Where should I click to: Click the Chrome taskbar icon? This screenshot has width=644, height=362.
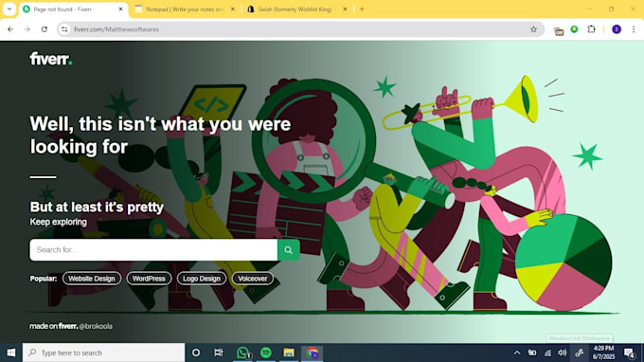coord(313,353)
